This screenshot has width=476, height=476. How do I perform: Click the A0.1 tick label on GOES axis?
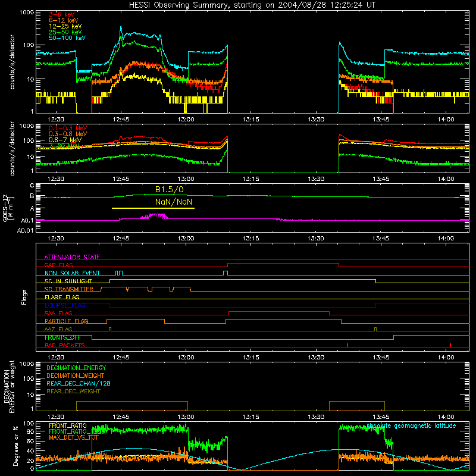tap(27, 220)
